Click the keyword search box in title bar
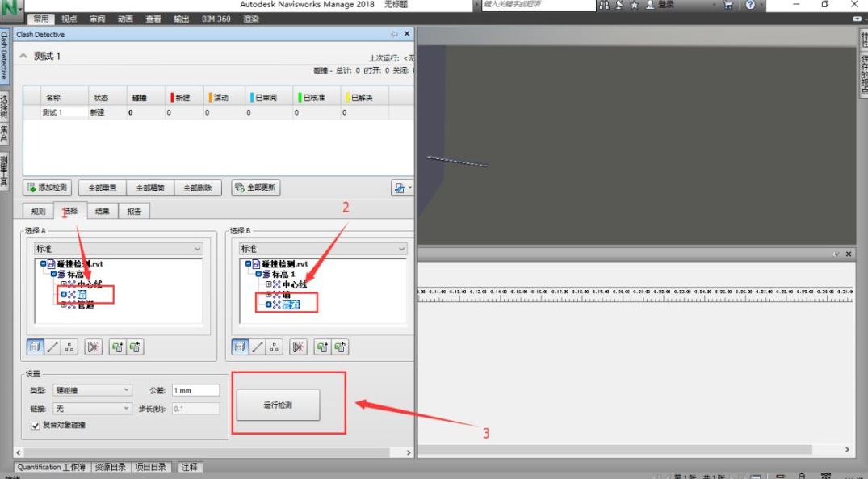868x479 pixels. coord(539,5)
